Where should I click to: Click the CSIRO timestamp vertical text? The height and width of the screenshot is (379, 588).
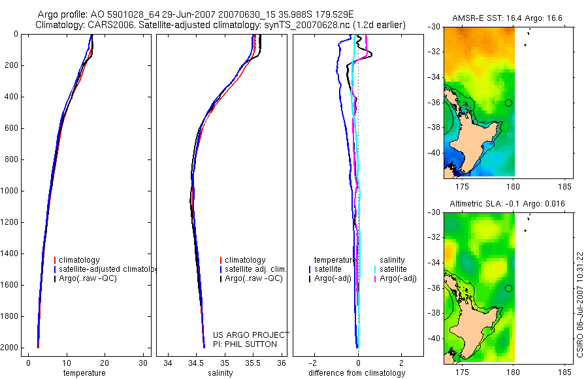click(x=580, y=305)
